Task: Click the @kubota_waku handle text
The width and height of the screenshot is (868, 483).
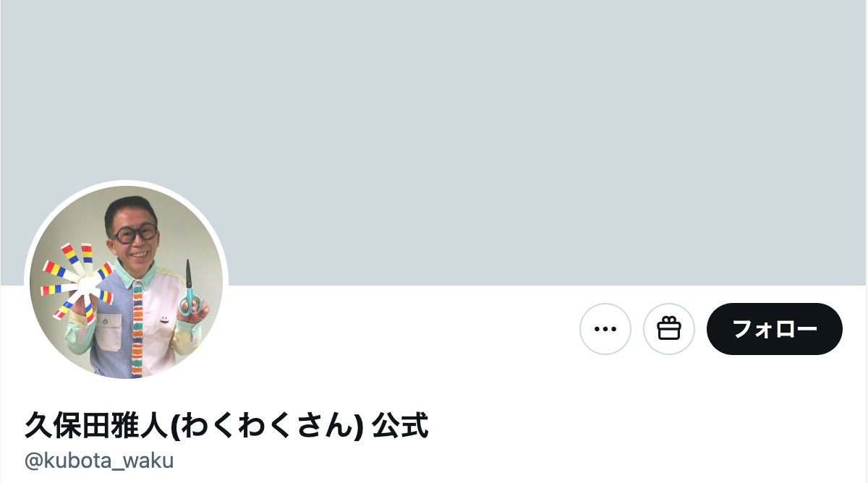Action: point(99,461)
